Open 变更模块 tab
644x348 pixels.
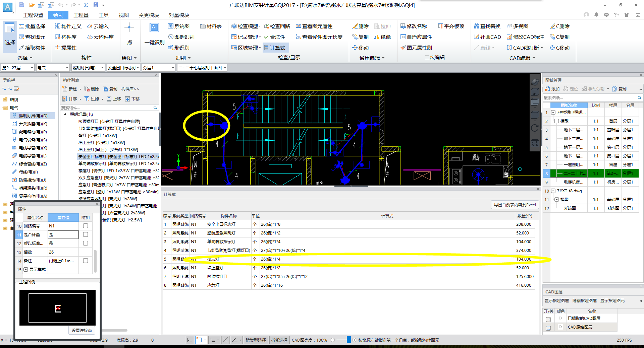tap(149, 15)
